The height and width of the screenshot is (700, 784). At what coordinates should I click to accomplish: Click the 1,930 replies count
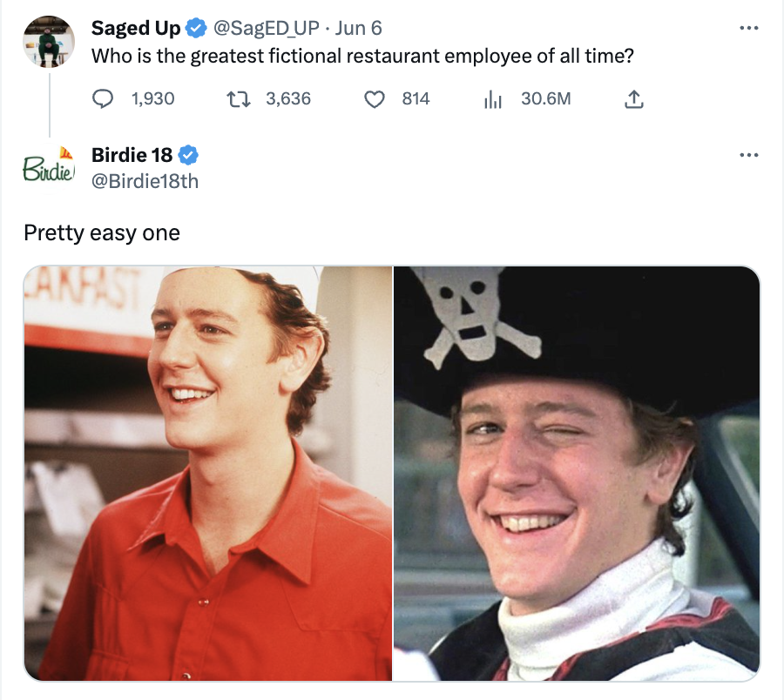point(152,99)
